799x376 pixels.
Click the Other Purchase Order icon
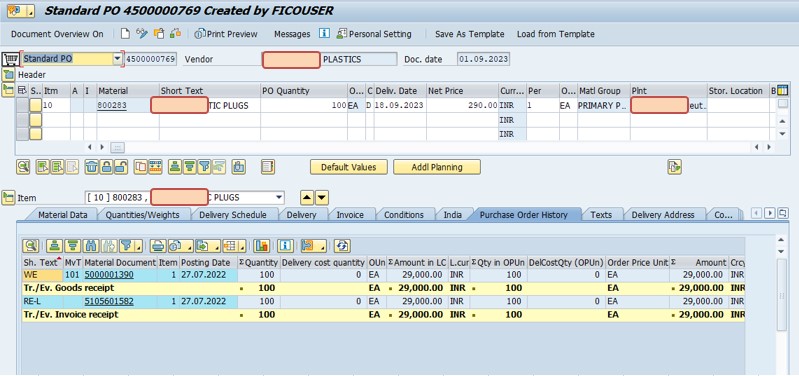pos(159,34)
